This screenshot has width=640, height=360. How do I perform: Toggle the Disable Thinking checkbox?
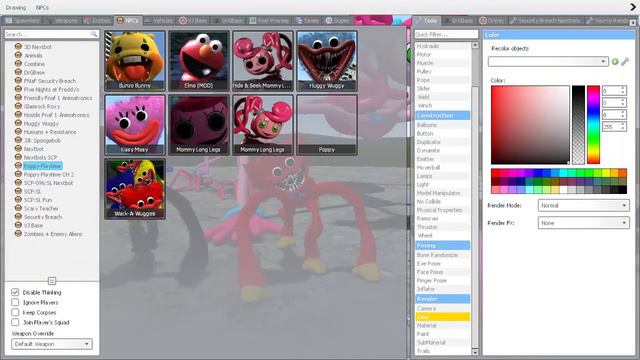click(x=15, y=292)
